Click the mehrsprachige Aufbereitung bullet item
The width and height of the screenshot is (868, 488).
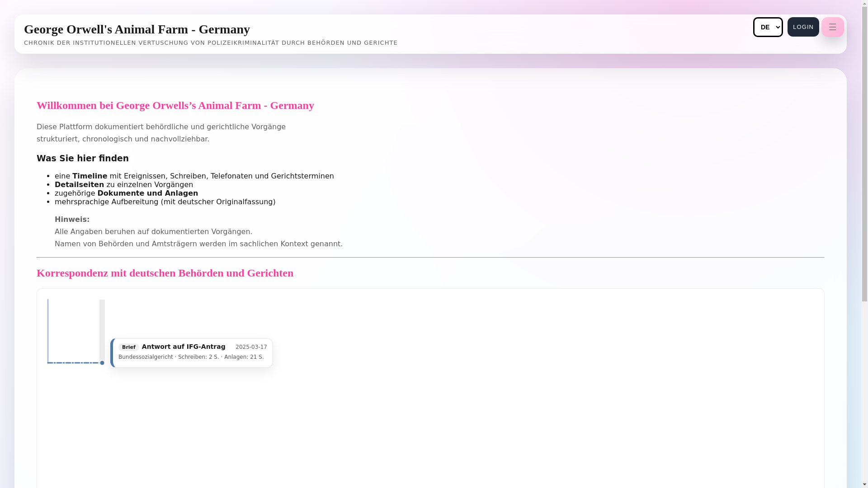point(165,202)
